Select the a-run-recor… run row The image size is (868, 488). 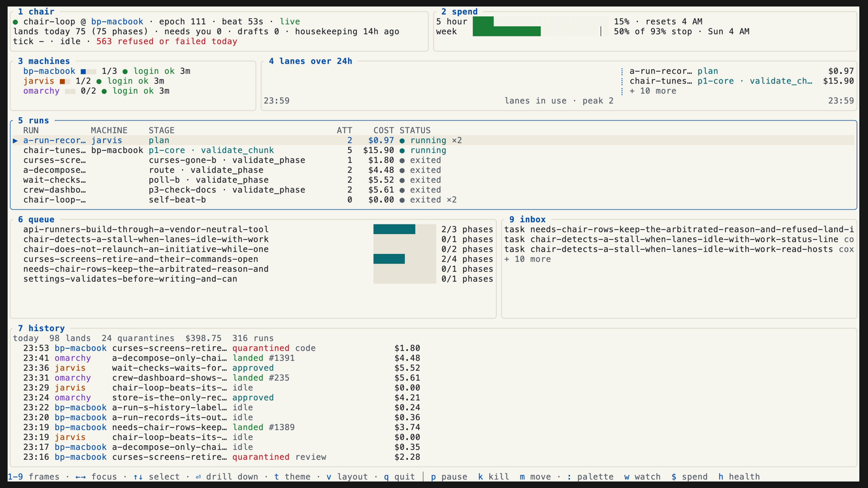pos(433,140)
